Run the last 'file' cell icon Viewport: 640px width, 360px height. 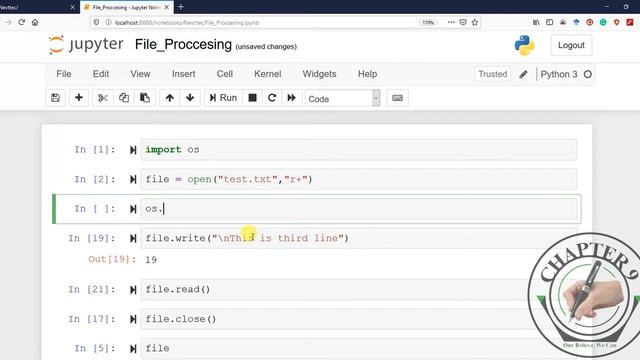tap(133, 349)
